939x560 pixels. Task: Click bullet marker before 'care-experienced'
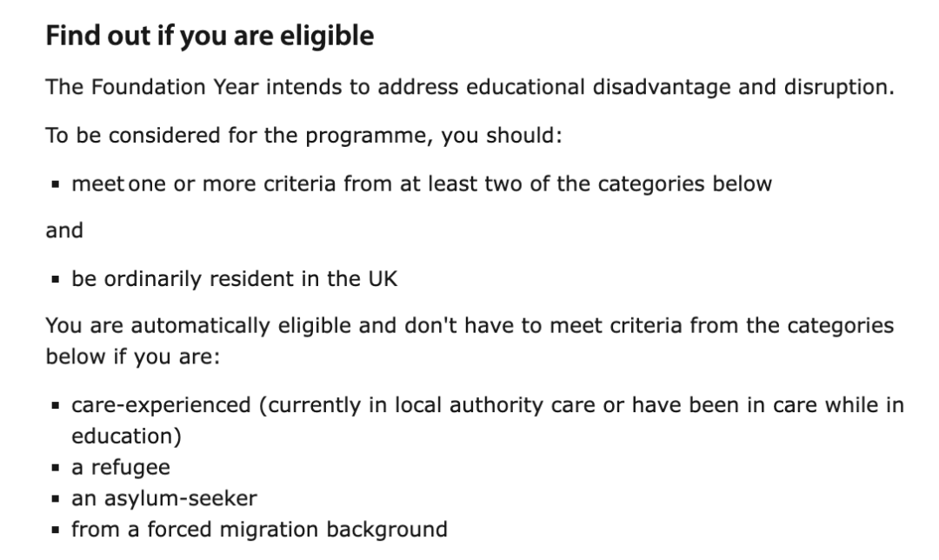pos(56,405)
